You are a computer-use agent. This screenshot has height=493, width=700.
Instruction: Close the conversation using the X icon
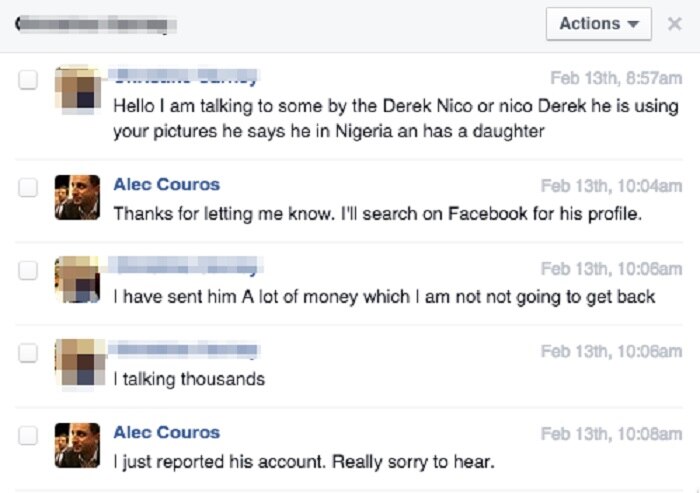674,24
